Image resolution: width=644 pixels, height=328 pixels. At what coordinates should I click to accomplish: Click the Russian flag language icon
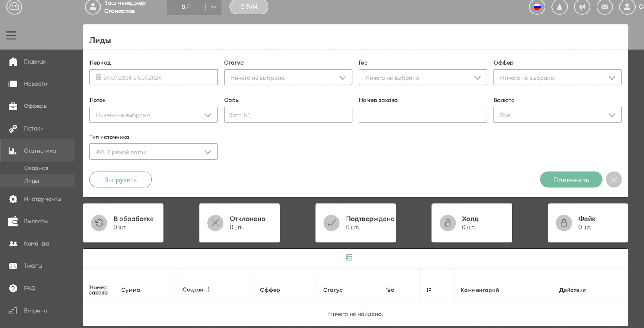(x=537, y=7)
